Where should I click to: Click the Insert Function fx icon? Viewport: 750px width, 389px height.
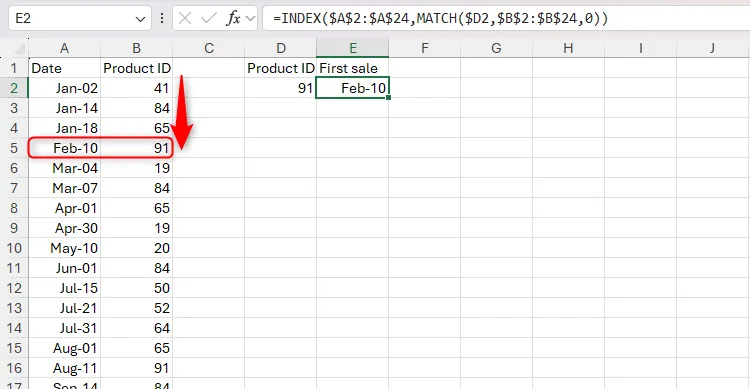pyautogui.click(x=233, y=19)
